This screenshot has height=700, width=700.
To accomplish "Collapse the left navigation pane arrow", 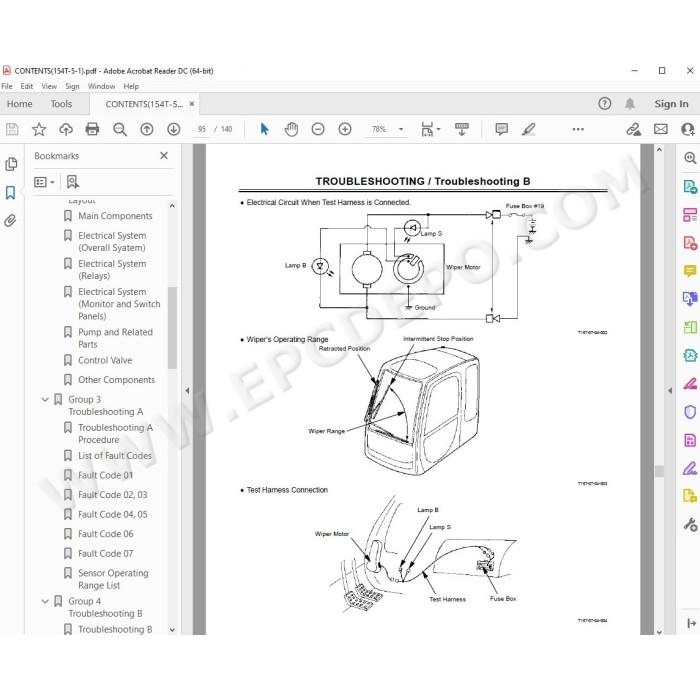I will click(x=188, y=391).
